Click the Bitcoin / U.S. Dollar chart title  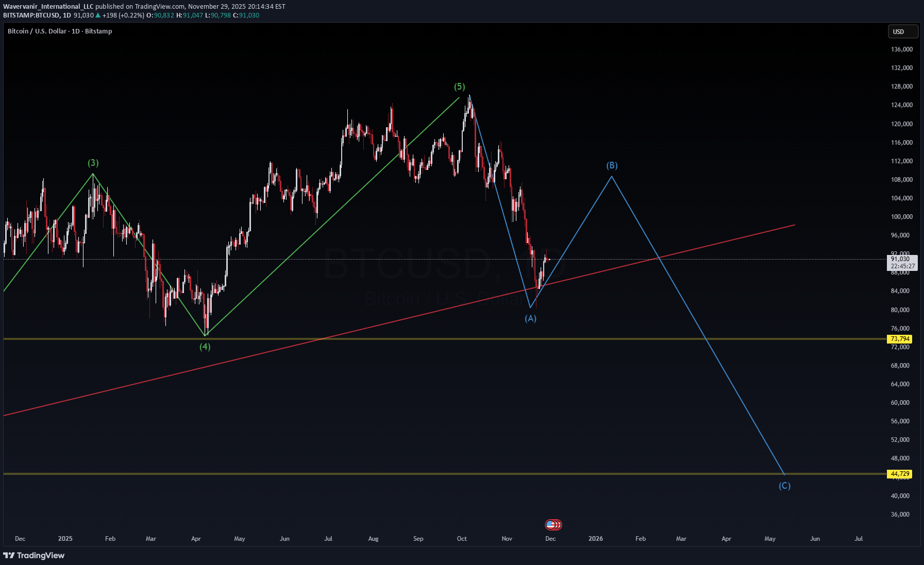pyautogui.click(x=60, y=31)
